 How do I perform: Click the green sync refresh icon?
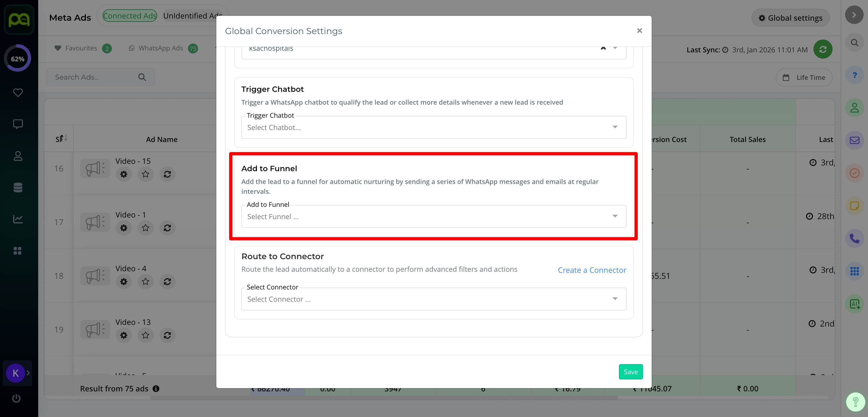point(822,50)
